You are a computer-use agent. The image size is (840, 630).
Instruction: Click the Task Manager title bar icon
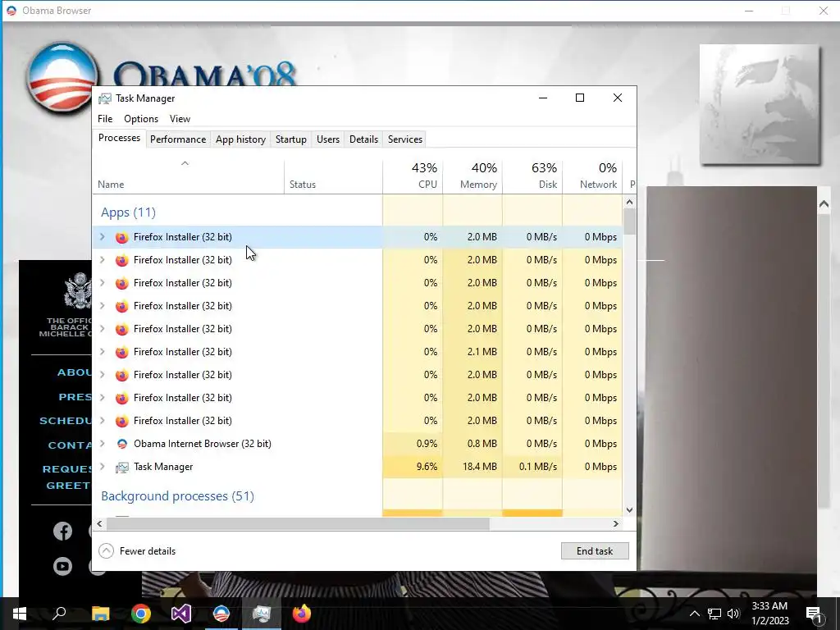[105, 98]
